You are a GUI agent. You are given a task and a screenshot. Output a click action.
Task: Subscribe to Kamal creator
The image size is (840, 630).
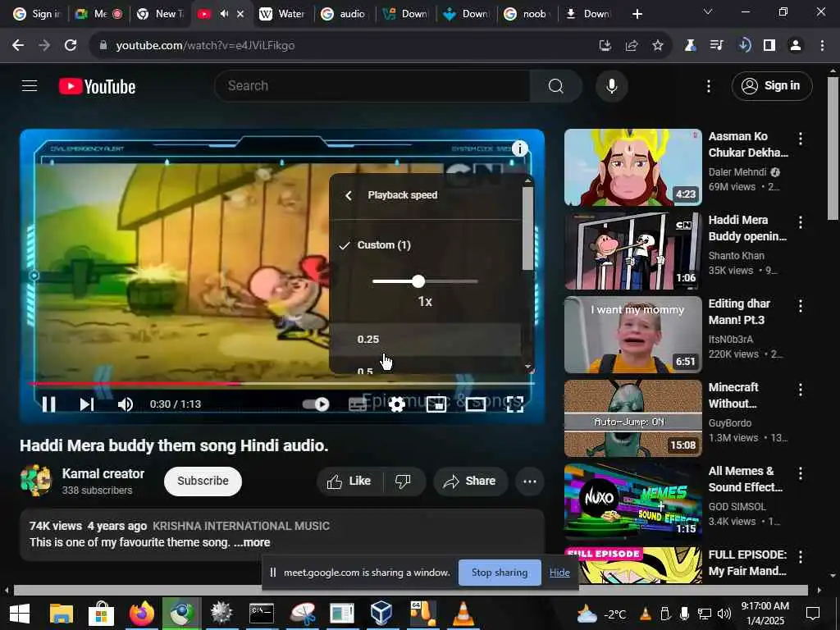(x=203, y=481)
